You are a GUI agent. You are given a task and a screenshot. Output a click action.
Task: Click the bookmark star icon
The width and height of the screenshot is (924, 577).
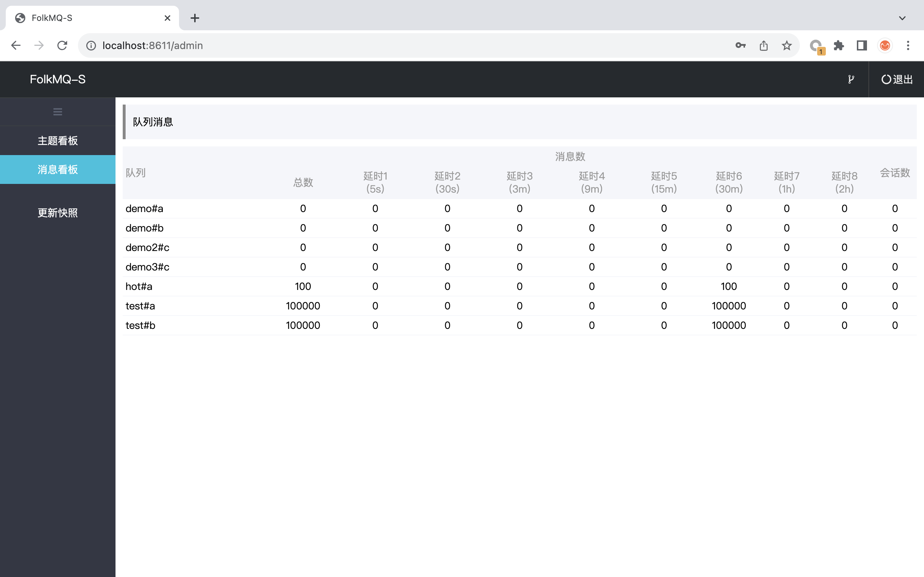coord(786,45)
